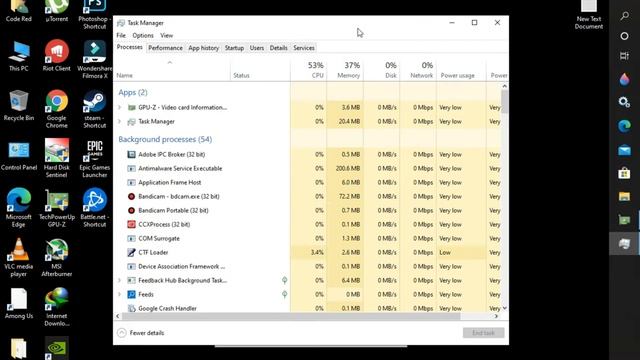Open Microsoft Edge on the taskbar
This screenshot has height=360, width=640.
[x=624, y=126]
